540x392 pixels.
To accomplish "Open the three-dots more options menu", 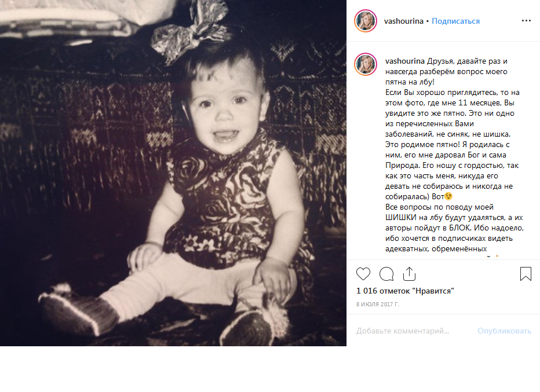I will [x=526, y=21].
